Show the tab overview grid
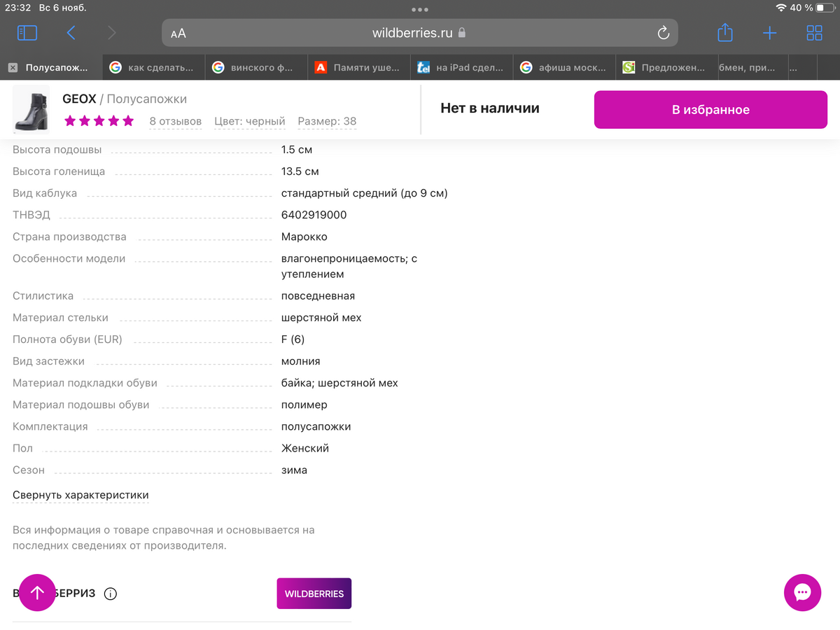 pos(814,32)
